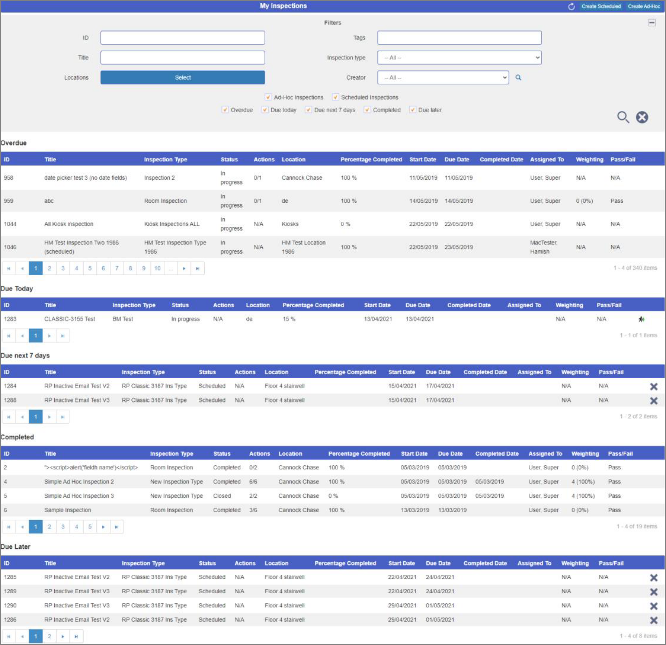Viewport: 666px width, 645px height.
Task: Open the Creator dropdown
Action: (443, 78)
